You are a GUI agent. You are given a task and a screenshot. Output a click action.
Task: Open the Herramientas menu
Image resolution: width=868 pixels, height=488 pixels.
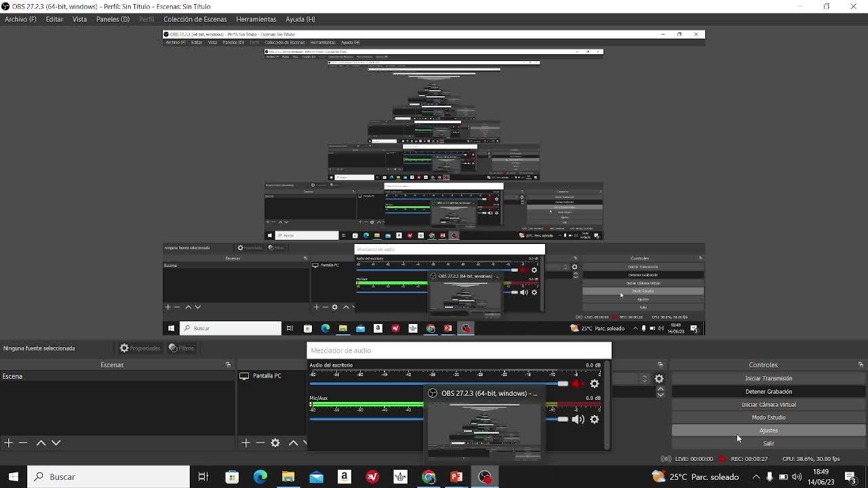[256, 19]
